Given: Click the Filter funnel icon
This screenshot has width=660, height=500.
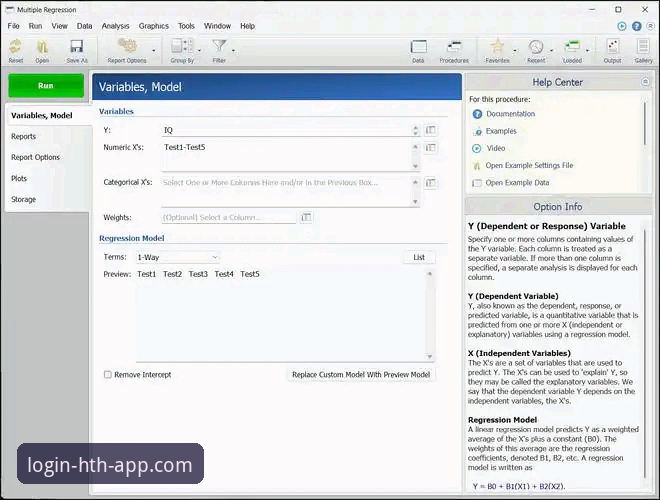Looking at the screenshot, I should point(219,46).
